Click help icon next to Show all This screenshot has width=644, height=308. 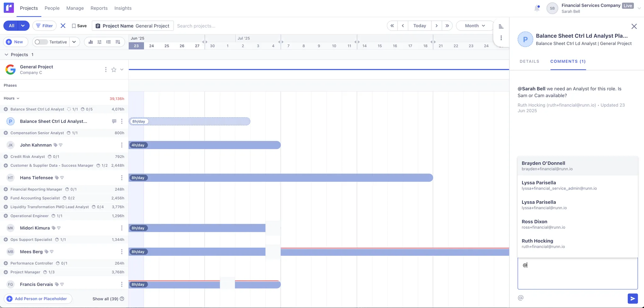click(122, 299)
